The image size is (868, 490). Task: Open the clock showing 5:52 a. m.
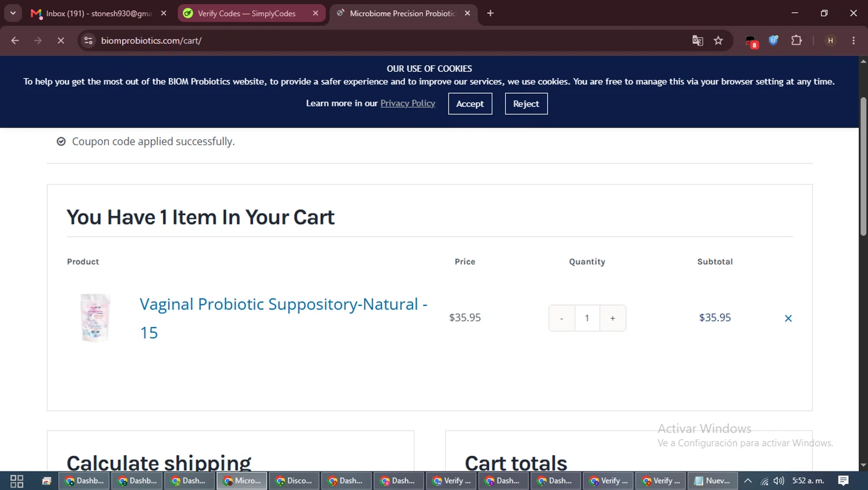808,481
